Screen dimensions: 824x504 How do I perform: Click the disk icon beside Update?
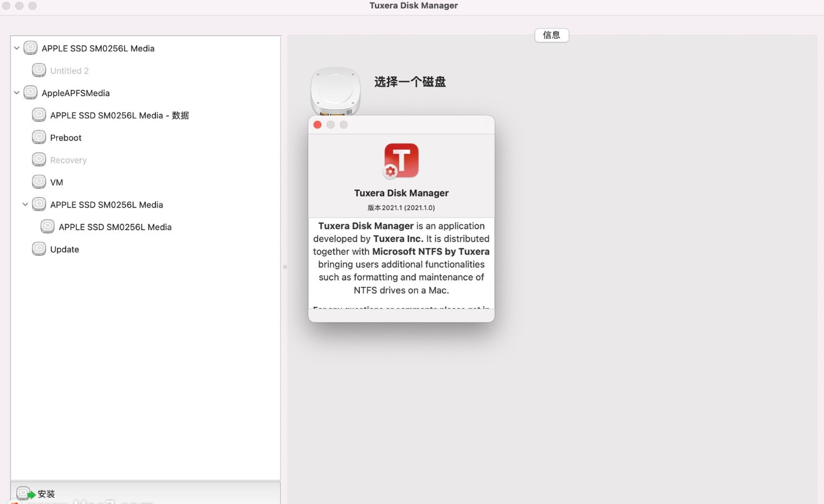pos(39,249)
